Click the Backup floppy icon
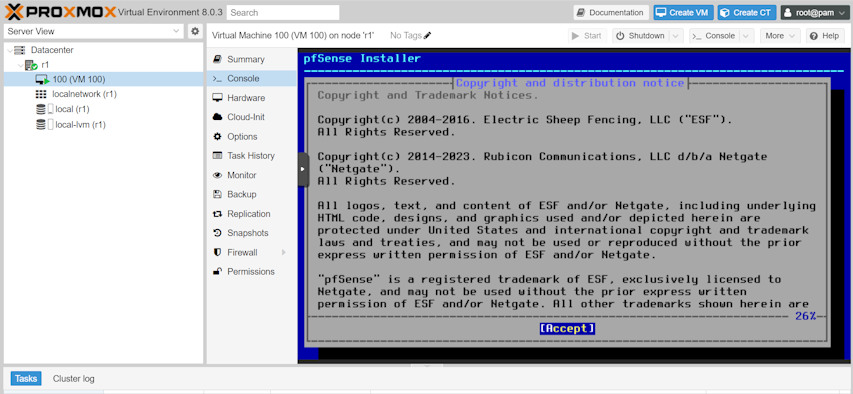The image size is (853, 394). [217, 194]
